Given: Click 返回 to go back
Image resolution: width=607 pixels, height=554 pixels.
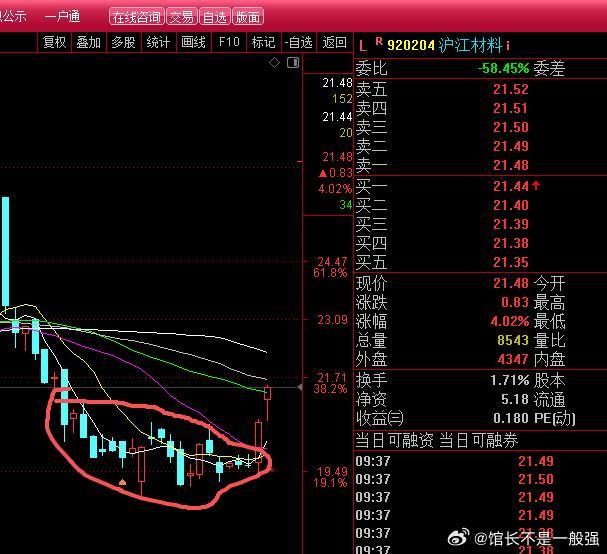Looking at the screenshot, I should pos(334,42).
